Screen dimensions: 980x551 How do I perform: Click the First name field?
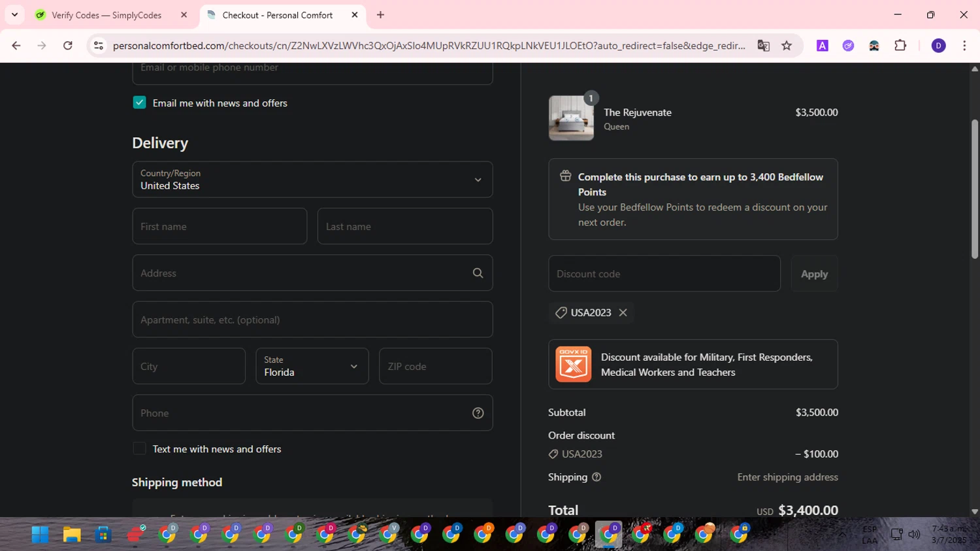coord(220,226)
